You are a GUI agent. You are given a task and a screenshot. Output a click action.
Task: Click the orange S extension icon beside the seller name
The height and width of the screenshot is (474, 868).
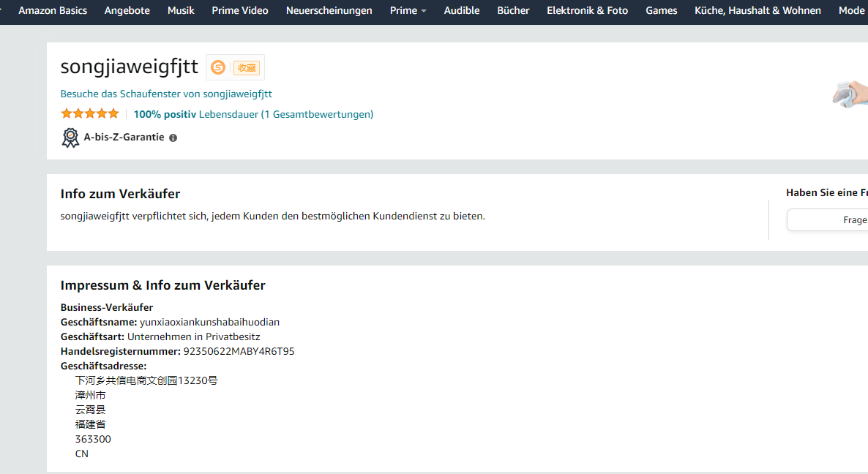[218, 67]
